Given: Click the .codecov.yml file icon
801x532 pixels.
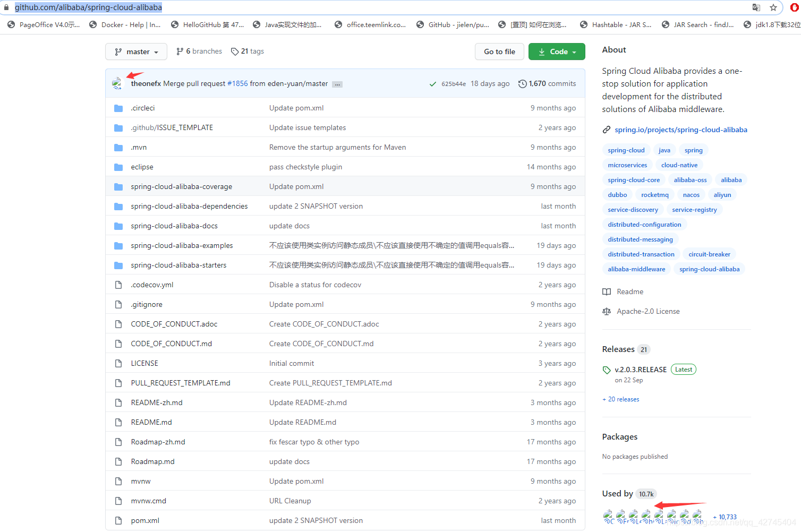Looking at the screenshot, I should point(118,285).
